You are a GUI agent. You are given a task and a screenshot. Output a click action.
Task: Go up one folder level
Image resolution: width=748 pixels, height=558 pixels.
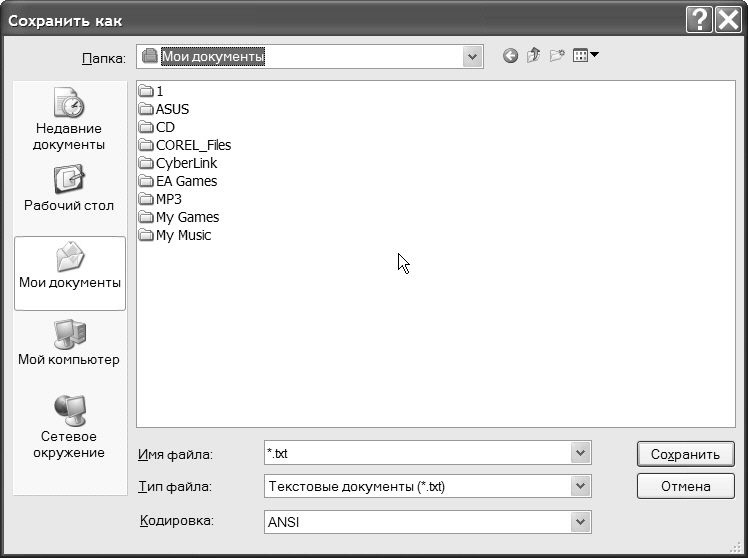click(x=533, y=55)
